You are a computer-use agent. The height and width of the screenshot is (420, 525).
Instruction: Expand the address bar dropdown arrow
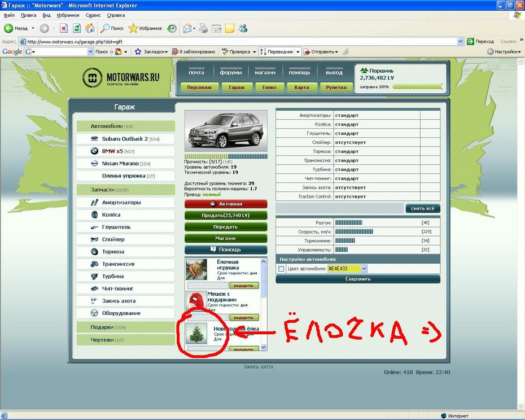click(x=461, y=42)
